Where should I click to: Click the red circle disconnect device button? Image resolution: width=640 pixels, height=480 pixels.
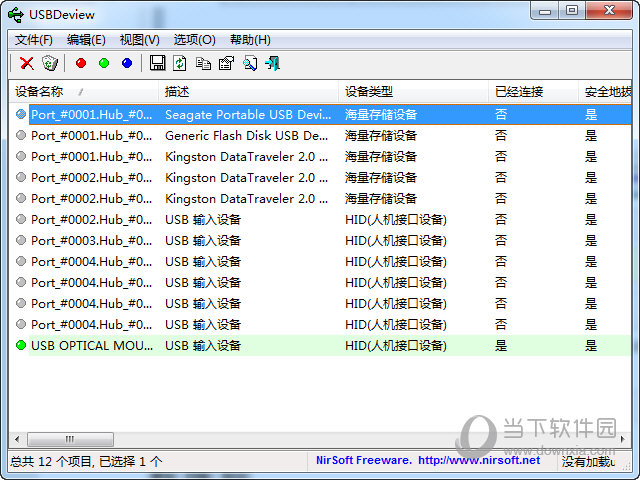click(x=81, y=63)
